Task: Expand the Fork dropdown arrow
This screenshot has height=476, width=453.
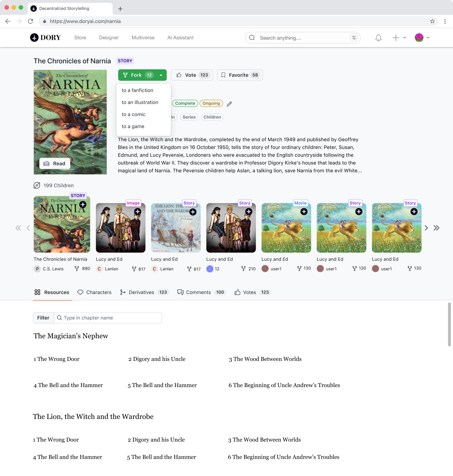Action: pyautogui.click(x=161, y=75)
